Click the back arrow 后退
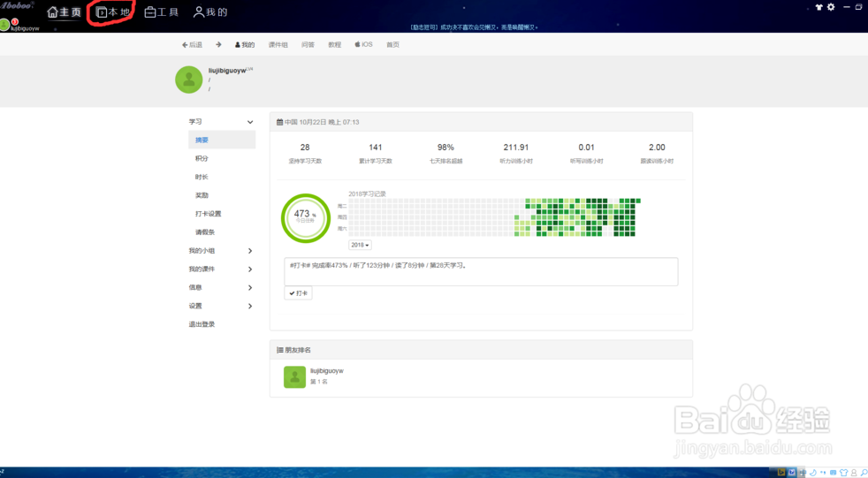The height and width of the screenshot is (478, 868). tap(192, 44)
